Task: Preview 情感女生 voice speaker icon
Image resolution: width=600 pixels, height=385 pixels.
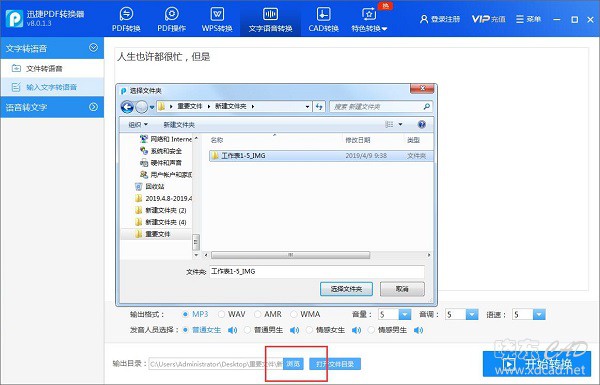Action: [356, 330]
